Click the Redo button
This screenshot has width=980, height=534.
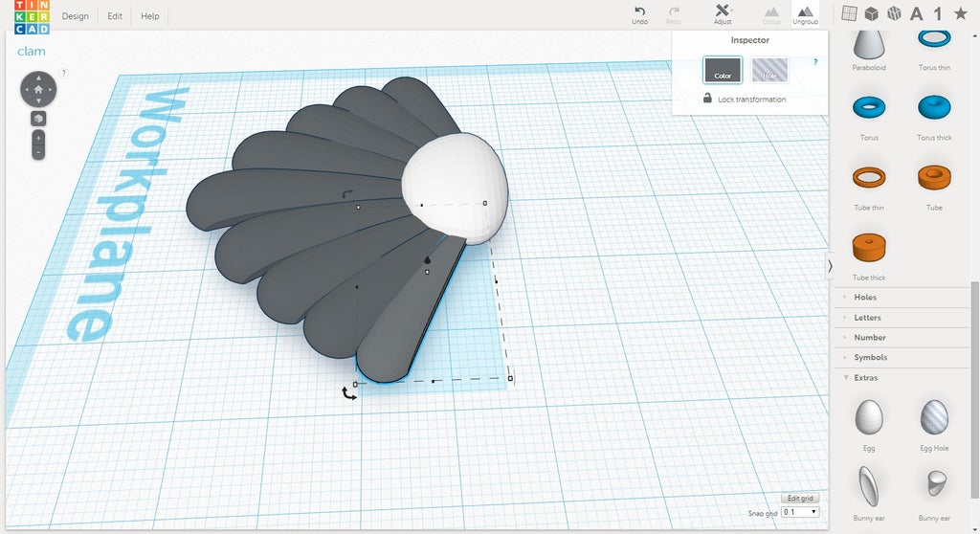coord(674,15)
